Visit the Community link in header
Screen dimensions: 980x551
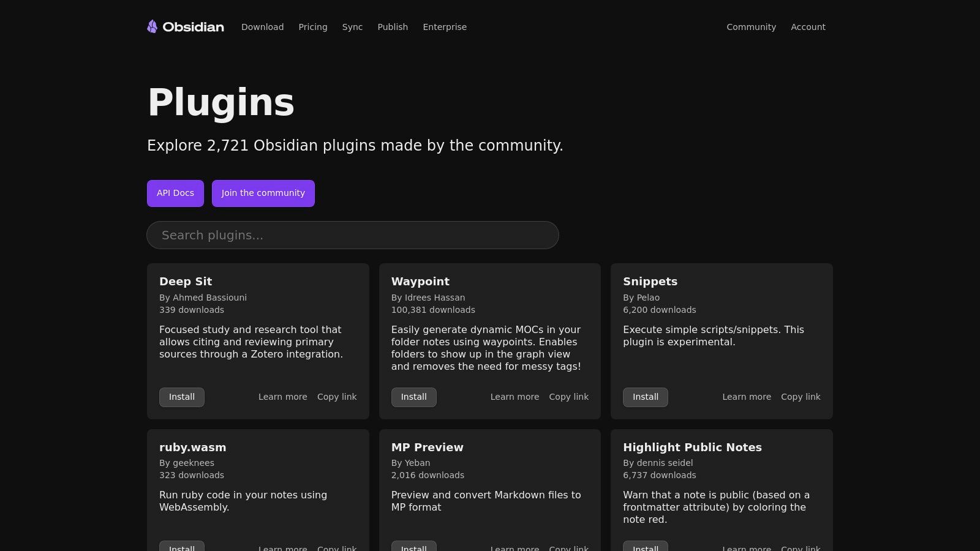pos(751,27)
